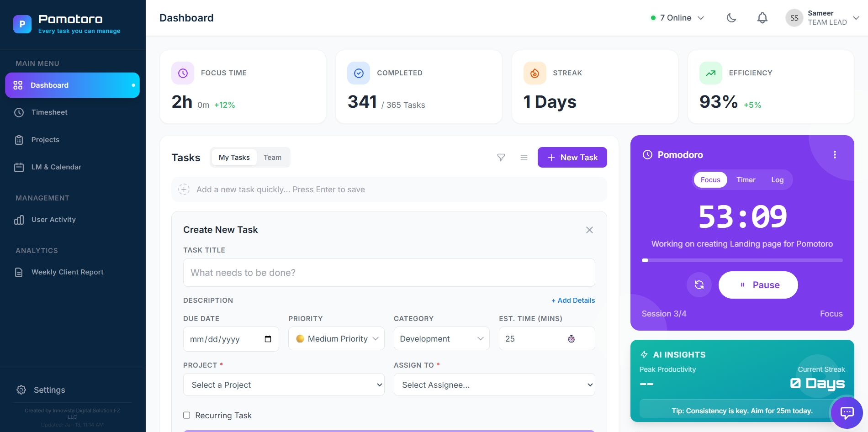The image size is (868, 432).
Task: Expand the Select Assignee dropdown
Action: (x=494, y=385)
